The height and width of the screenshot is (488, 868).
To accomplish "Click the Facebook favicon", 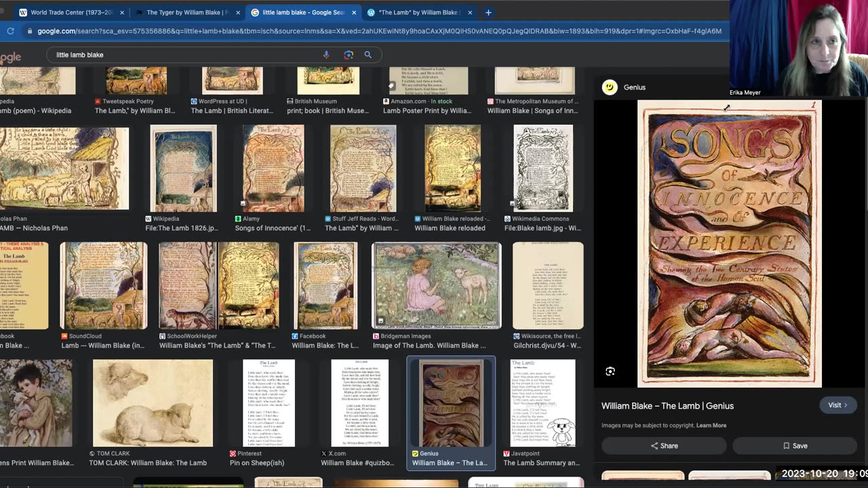I will [x=295, y=336].
